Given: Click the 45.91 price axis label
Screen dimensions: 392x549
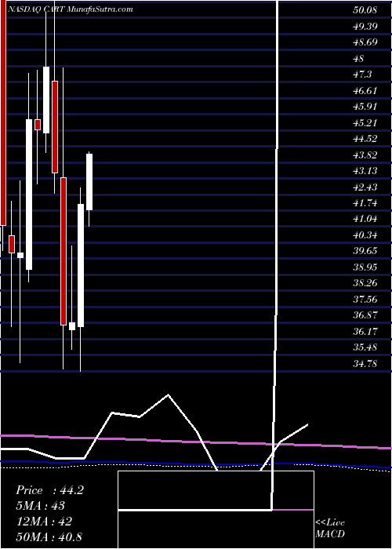Looking at the screenshot, I should coord(365,107).
